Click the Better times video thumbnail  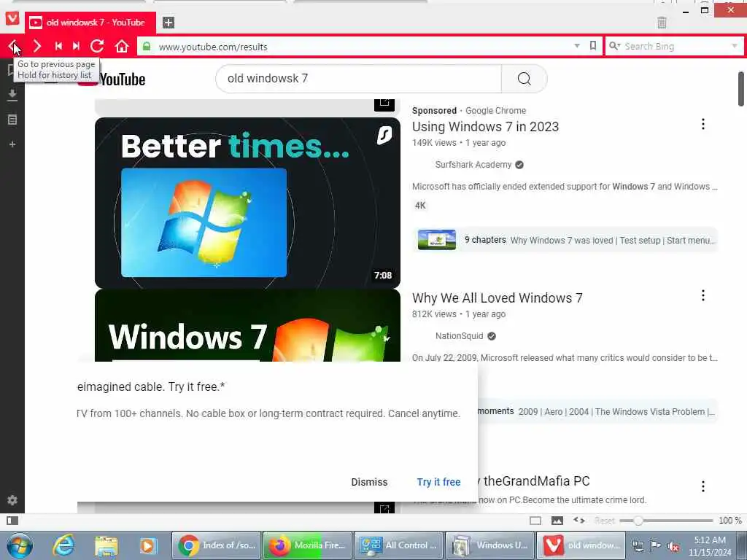click(248, 203)
